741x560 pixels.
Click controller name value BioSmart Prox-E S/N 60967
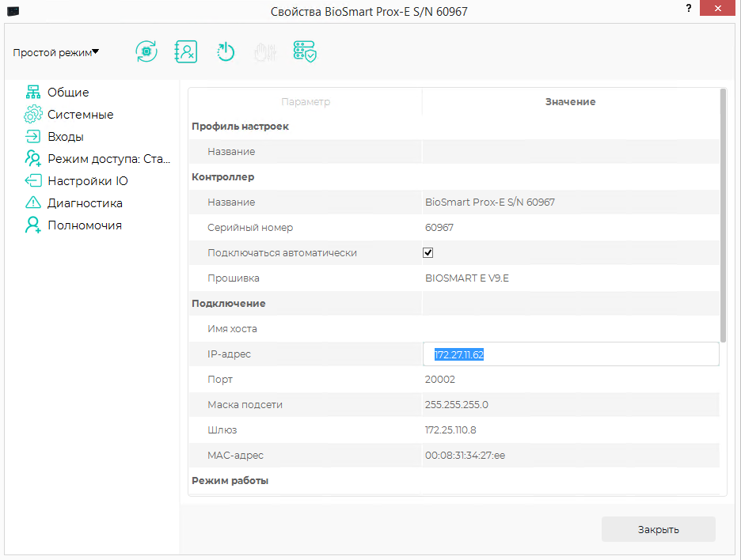pos(489,202)
